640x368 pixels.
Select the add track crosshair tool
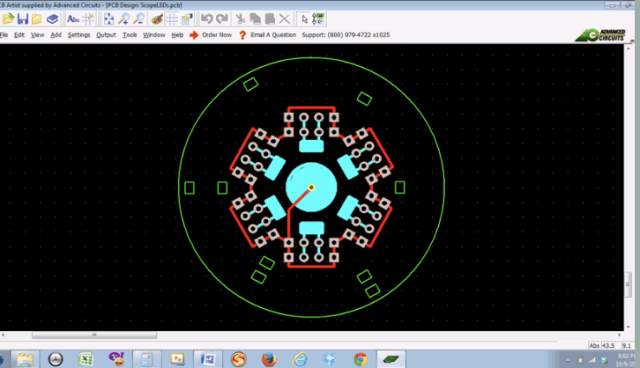coord(88,19)
